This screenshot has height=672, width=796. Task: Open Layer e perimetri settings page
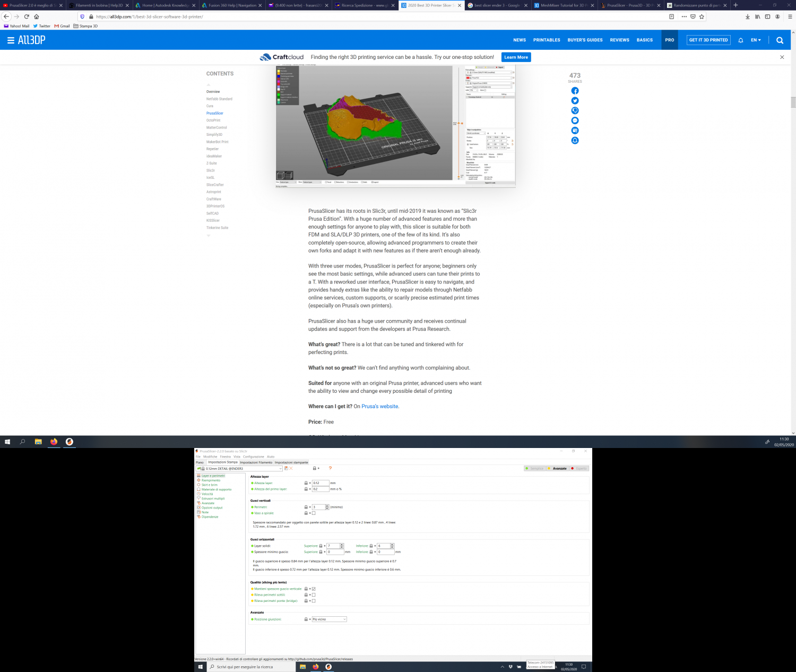pos(213,476)
